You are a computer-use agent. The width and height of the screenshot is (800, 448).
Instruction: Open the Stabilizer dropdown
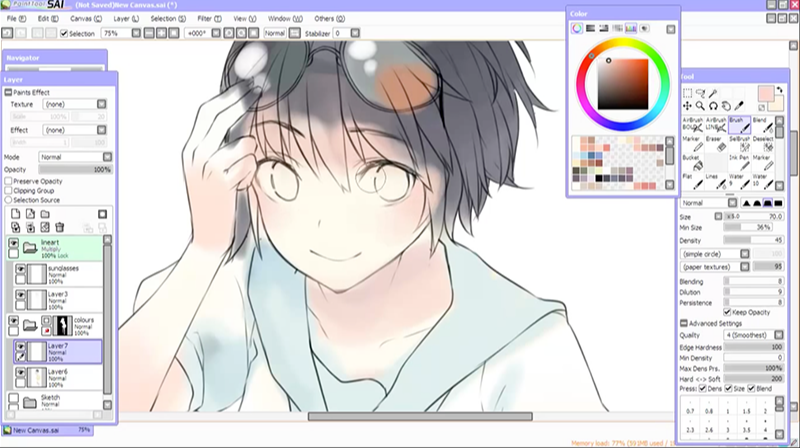tap(355, 33)
